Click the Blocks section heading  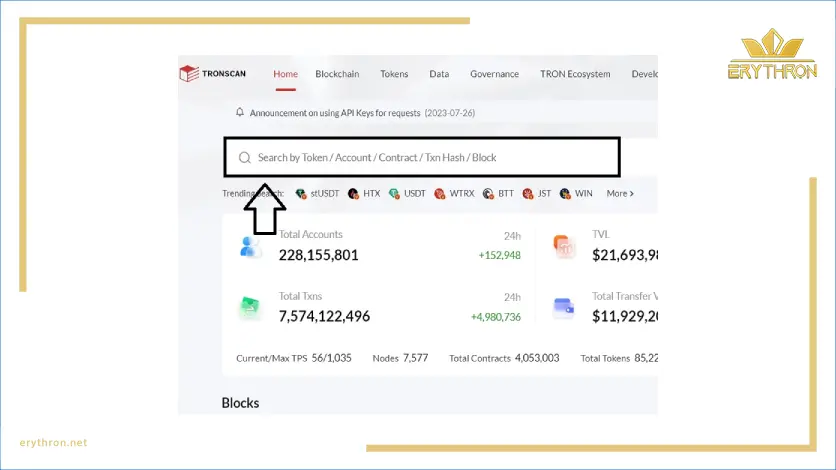pos(240,403)
